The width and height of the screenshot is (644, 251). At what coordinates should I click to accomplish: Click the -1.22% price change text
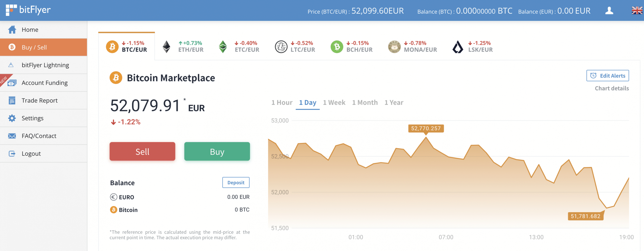126,122
